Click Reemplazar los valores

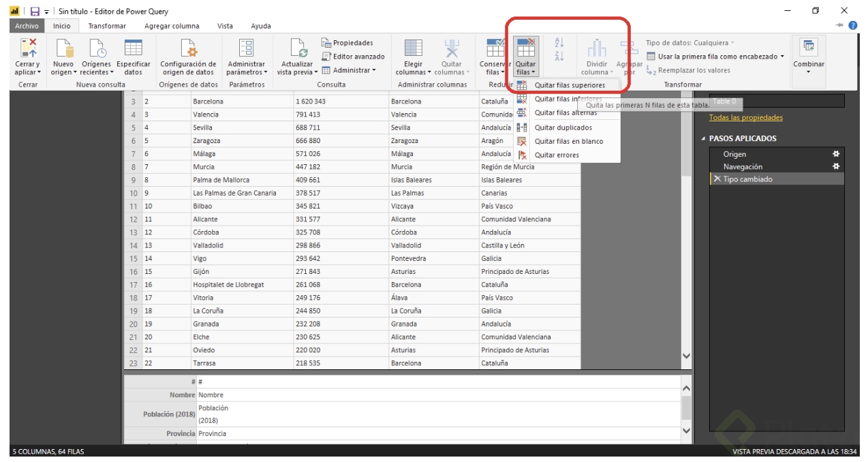688,70
